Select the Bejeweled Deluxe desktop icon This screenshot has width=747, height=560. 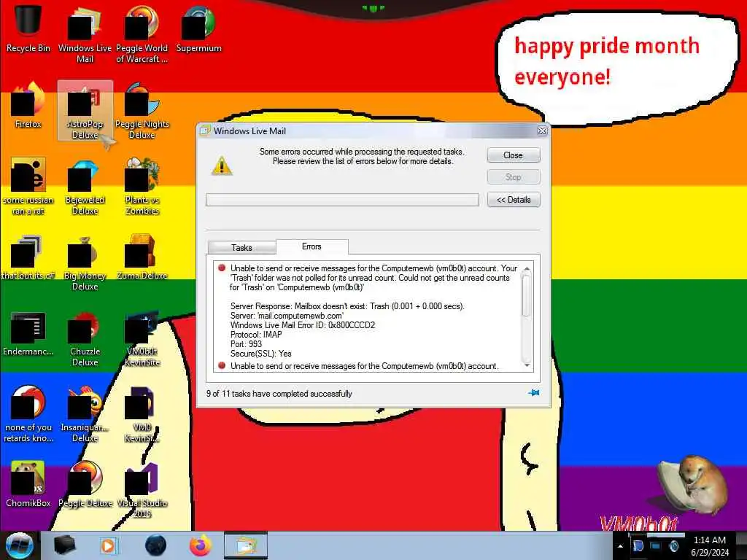85,187
